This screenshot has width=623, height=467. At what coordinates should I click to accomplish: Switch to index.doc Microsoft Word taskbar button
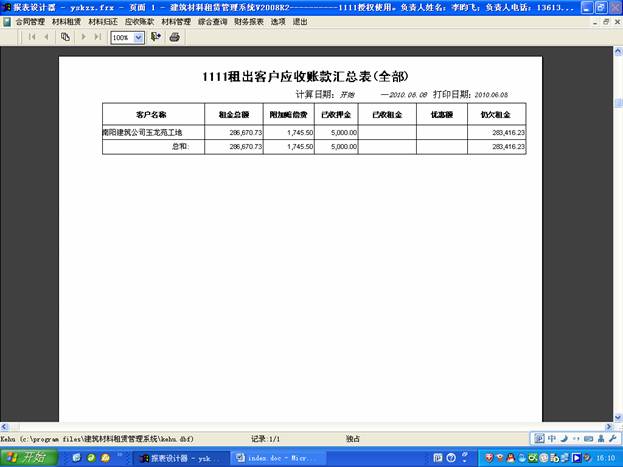pos(272,458)
